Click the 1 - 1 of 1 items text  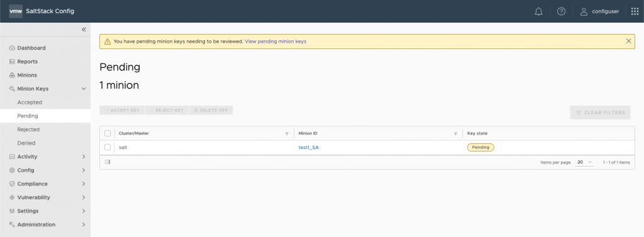point(616,162)
